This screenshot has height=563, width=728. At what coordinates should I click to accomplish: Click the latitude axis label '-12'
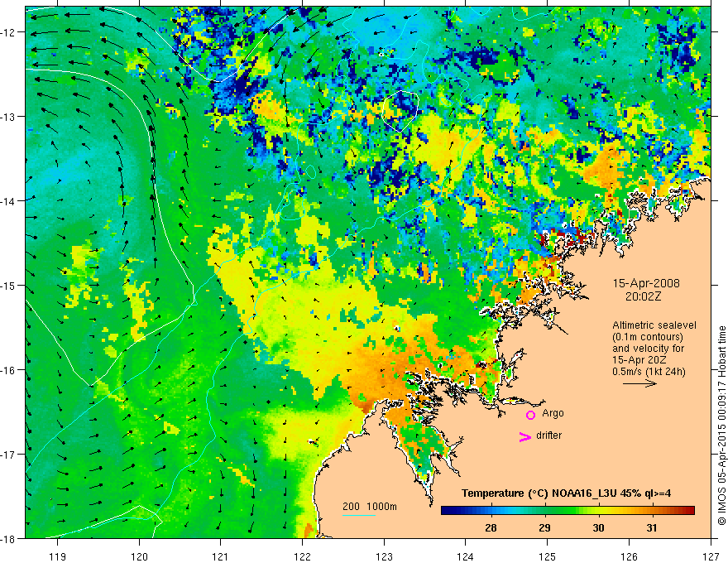pyautogui.click(x=9, y=32)
